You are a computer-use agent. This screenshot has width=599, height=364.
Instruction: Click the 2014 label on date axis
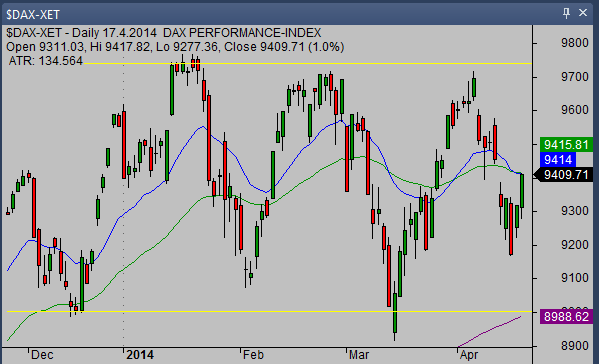pos(140,355)
